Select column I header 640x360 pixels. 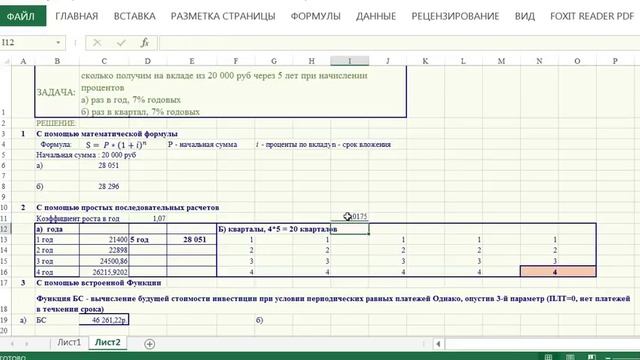(x=350, y=61)
